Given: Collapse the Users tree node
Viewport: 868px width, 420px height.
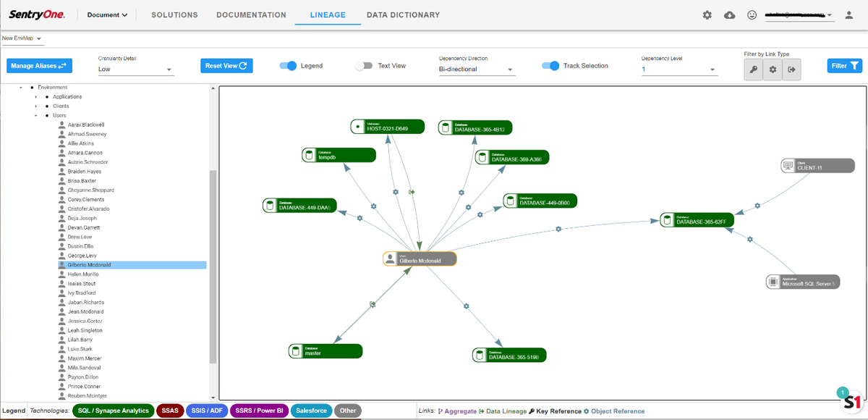Looking at the screenshot, I should coord(35,116).
